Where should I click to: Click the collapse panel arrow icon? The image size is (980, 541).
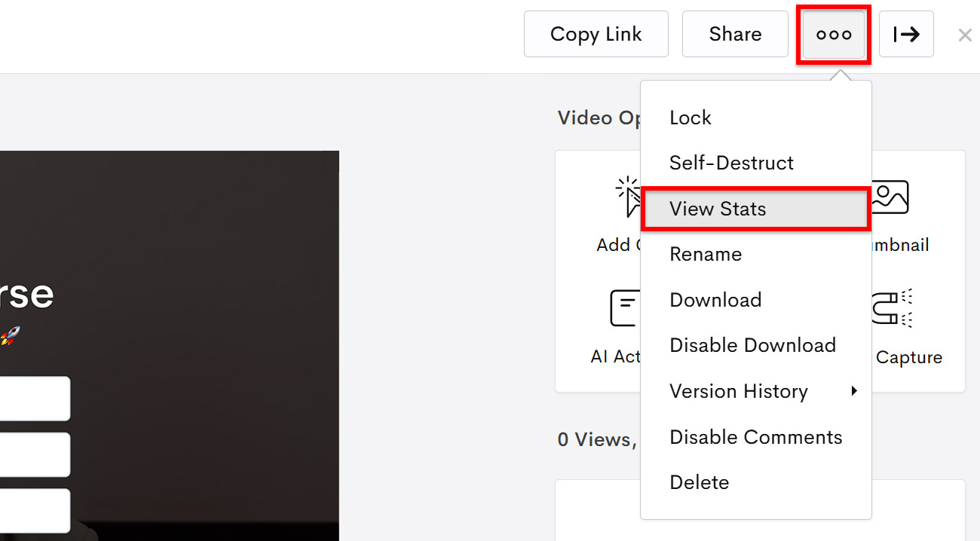(x=906, y=34)
